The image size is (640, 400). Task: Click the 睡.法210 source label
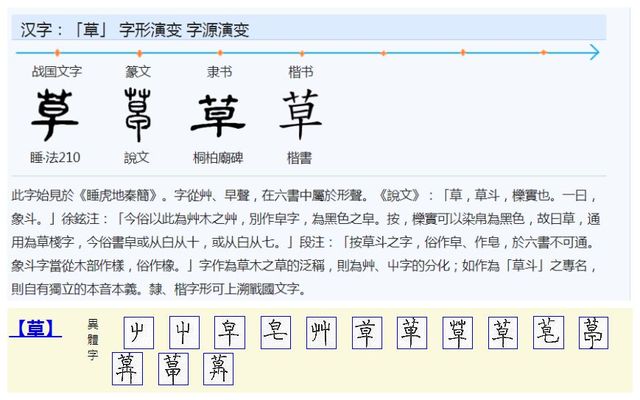pyautogui.click(x=56, y=157)
